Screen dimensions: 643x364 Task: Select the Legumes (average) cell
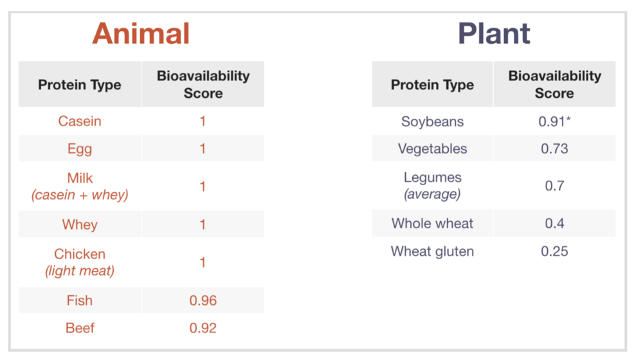point(432,185)
